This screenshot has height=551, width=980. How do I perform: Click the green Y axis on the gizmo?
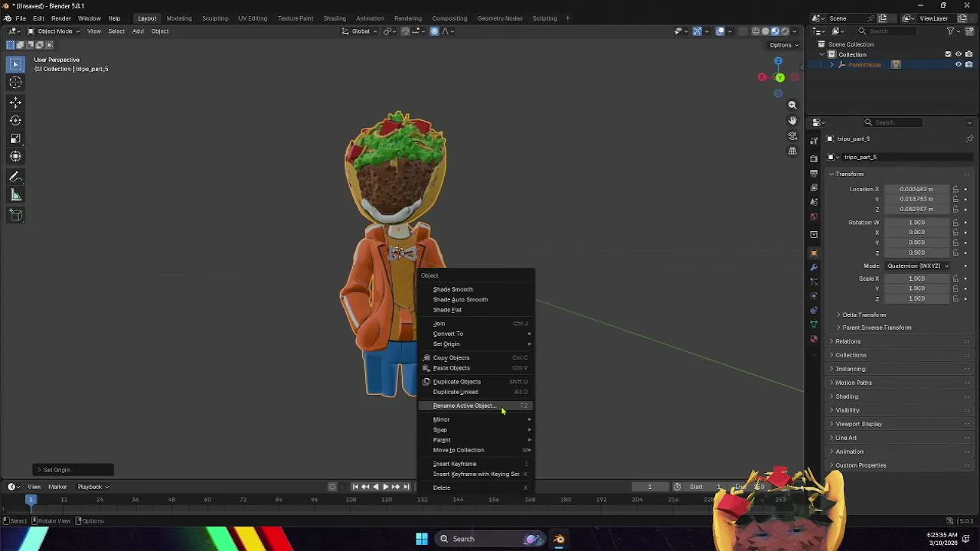[x=779, y=77]
